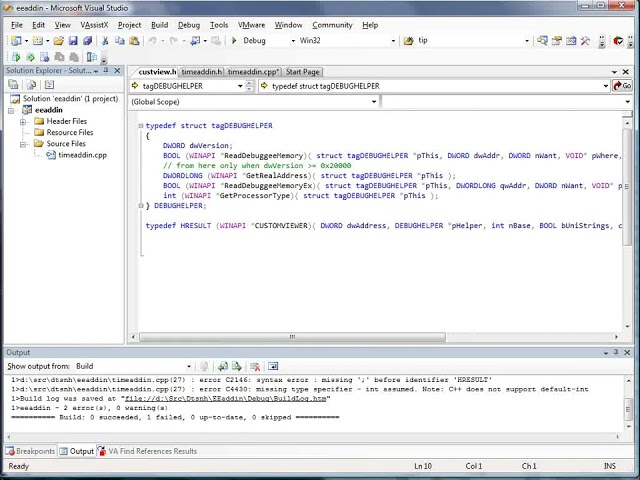Viewport: 640px width, 480px height.
Task: Open the Community menu
Action: (x=332, y=25)
